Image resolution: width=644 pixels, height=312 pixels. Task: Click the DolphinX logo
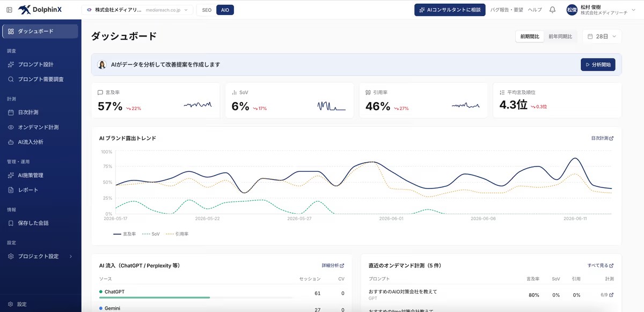40,10
